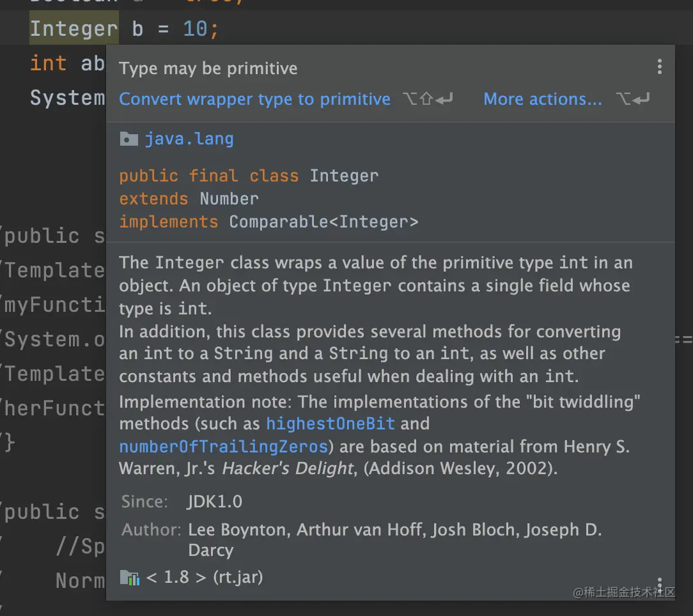
Task: Click the Integer class name in the signature
Action: 344,176
